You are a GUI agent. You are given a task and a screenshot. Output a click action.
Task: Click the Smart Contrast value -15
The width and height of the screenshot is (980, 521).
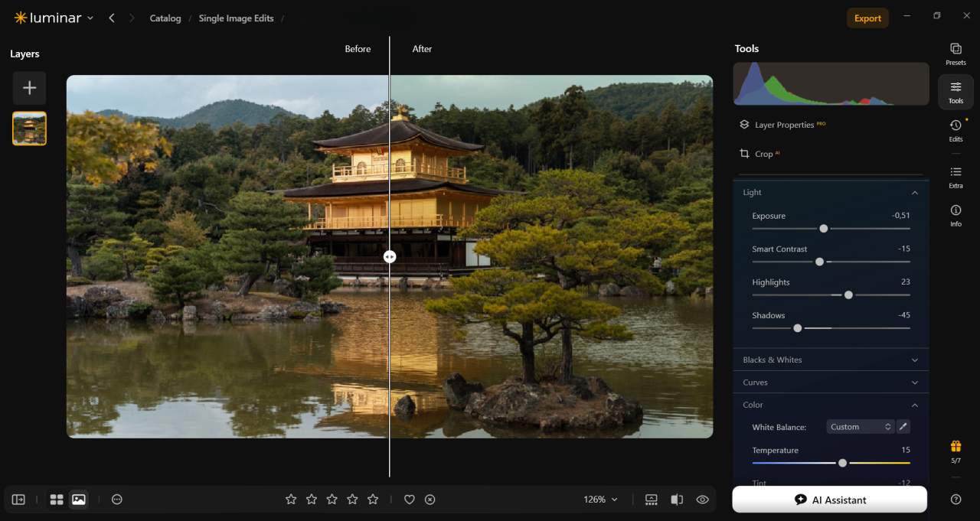click(904, 249)
